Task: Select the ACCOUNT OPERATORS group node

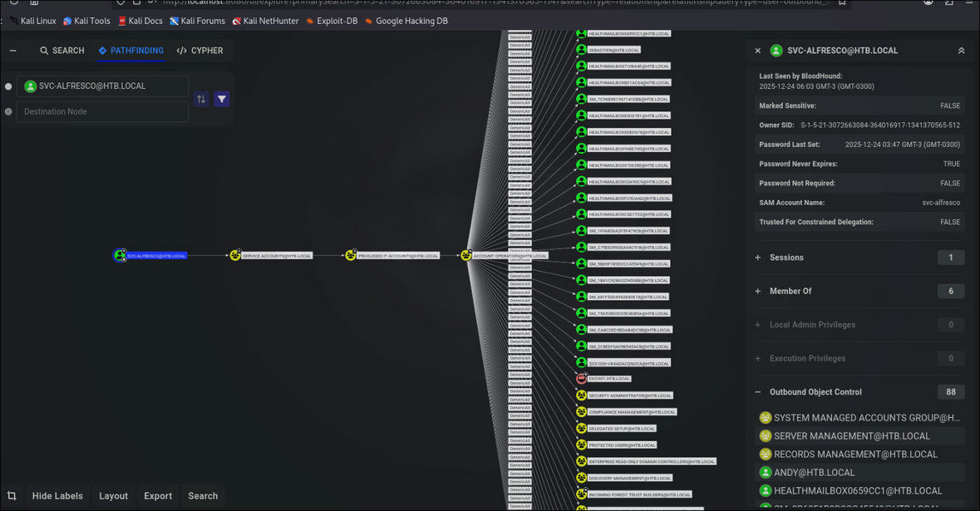Action: (466, 256)
